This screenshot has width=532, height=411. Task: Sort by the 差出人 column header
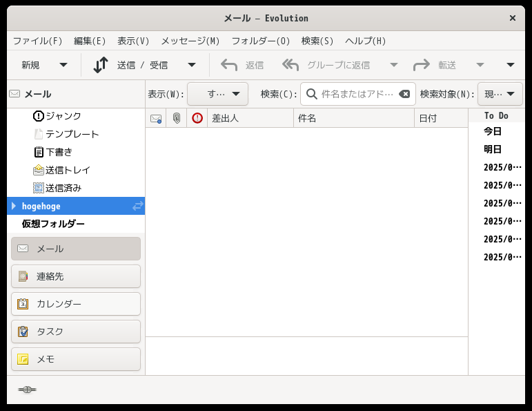click(x=250, y=118)
